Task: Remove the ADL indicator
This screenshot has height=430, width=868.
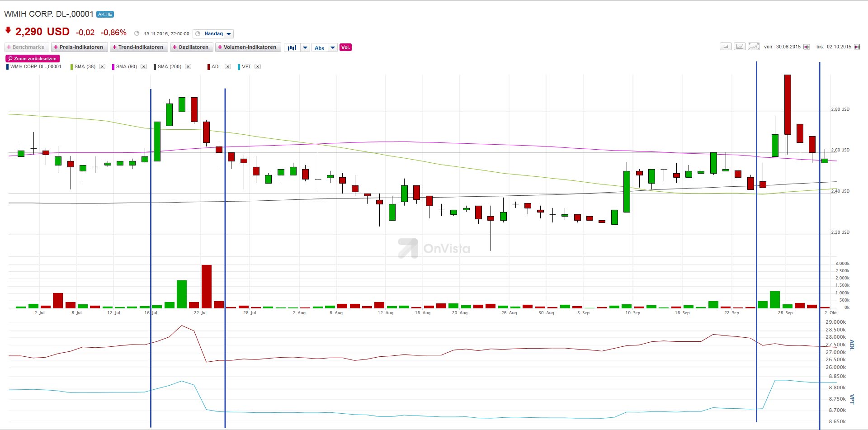Action: (228, 66)
